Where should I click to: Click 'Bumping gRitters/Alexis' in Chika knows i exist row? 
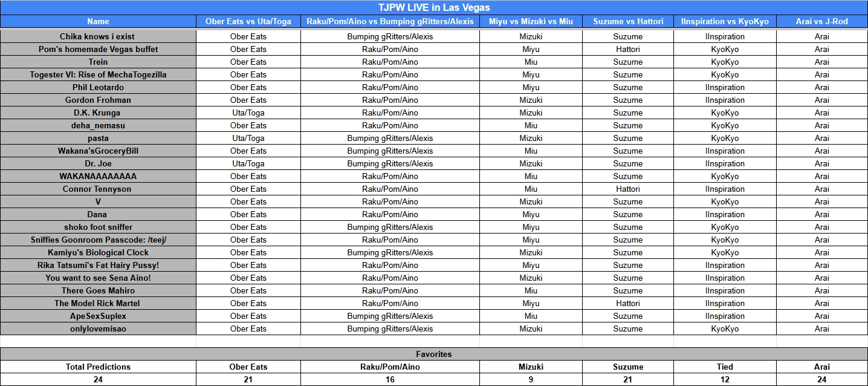click(x=390, y=36)
